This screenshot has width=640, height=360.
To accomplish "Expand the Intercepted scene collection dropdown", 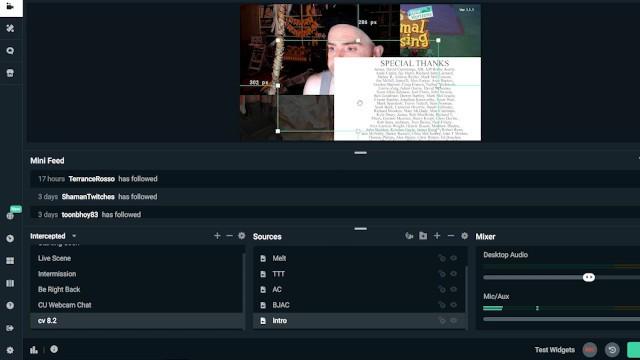I will (x=74, y=236).
